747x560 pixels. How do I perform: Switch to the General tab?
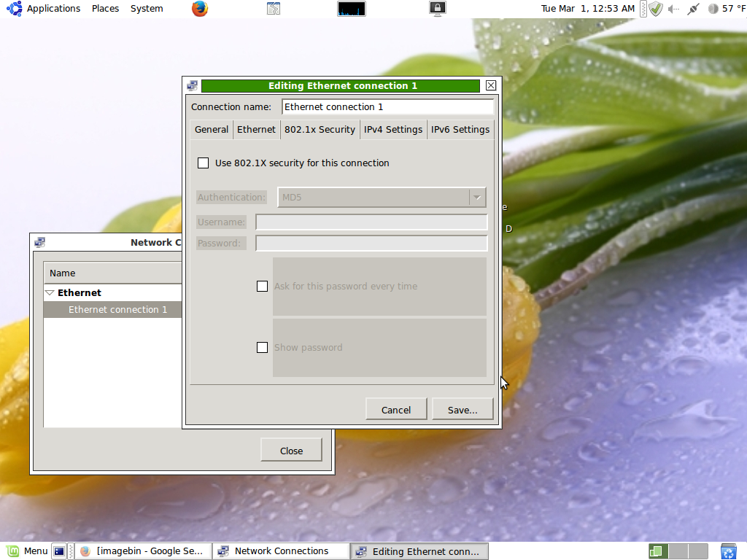pos(212,130)
